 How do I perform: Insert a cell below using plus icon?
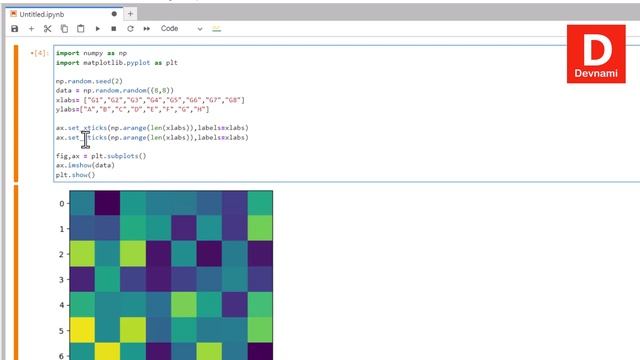pos(31,29)
